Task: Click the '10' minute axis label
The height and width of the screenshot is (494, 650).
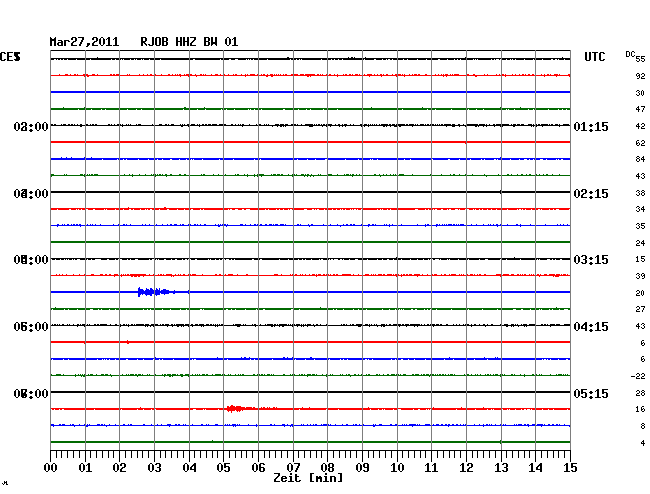Action: click(397, 468)
